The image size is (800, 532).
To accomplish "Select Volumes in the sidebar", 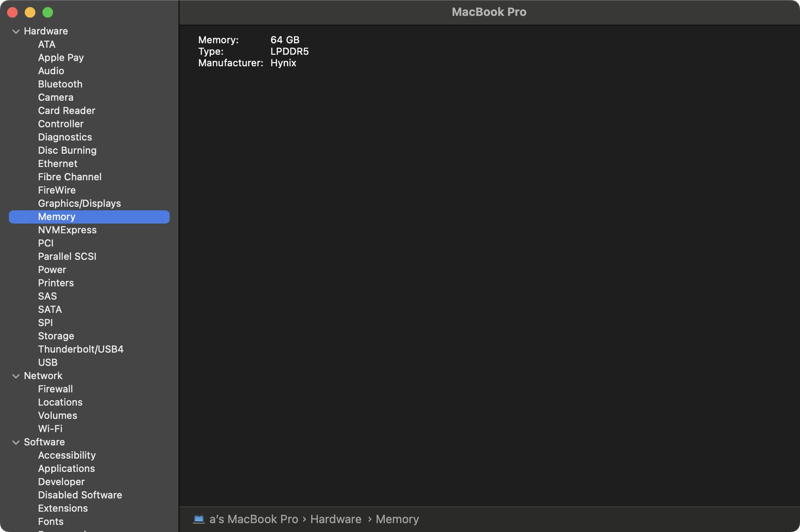I will pos(58,416).
